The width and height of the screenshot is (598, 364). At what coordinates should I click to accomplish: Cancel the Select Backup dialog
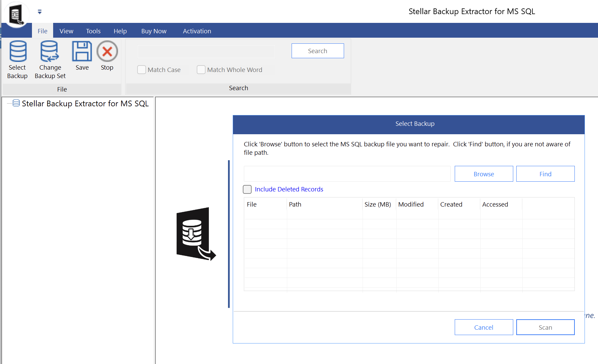(484, 327)
